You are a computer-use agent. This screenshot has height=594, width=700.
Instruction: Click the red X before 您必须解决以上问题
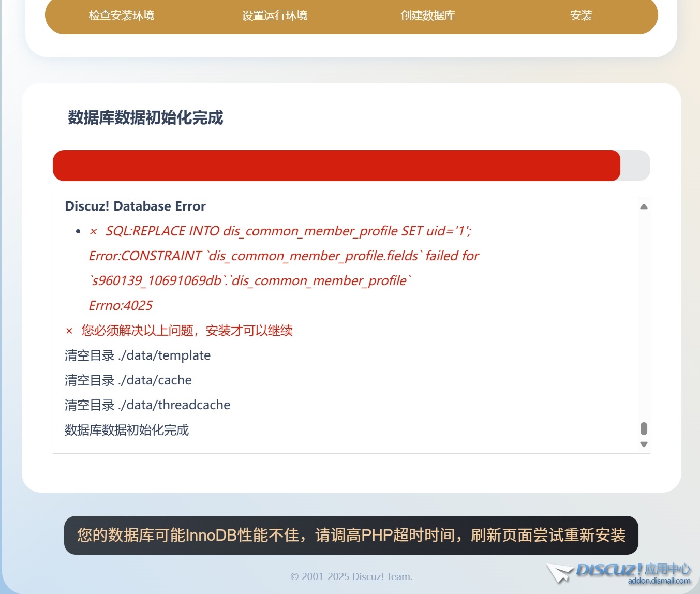pos(69,331)
